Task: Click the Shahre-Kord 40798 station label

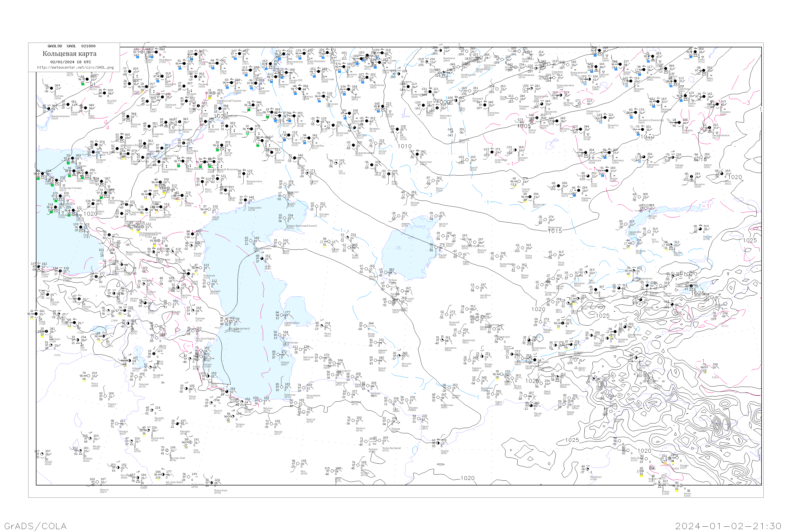Action: click(x=220, y=491)
